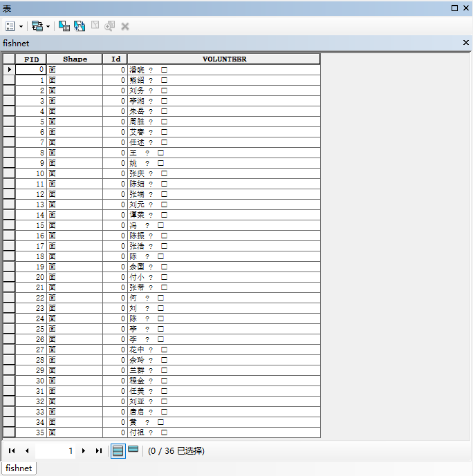Click the VOLUNTEER column header
473x476 pixels.
(x=224, y=59)
